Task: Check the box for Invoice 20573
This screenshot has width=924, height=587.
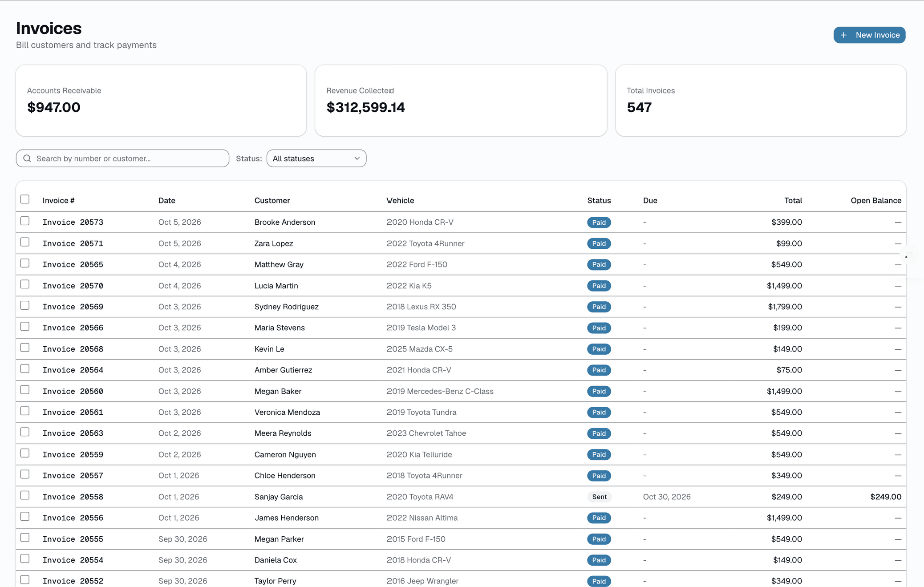Action: [25, 221]
